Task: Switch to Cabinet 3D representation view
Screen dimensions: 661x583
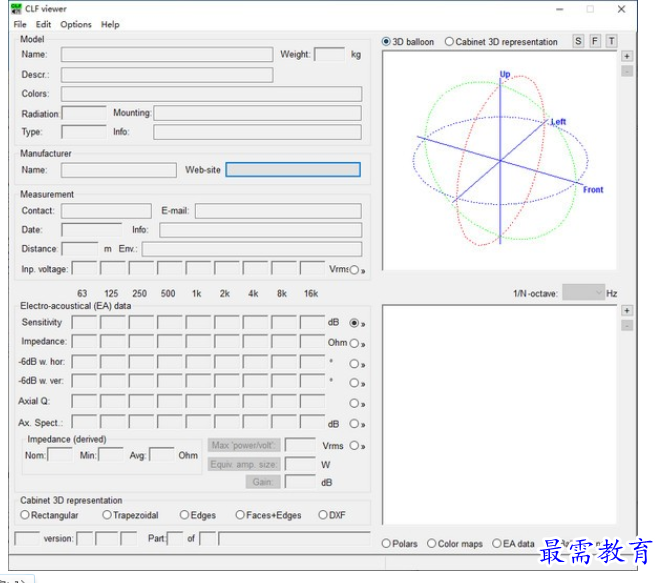Action: coord(449,42)
